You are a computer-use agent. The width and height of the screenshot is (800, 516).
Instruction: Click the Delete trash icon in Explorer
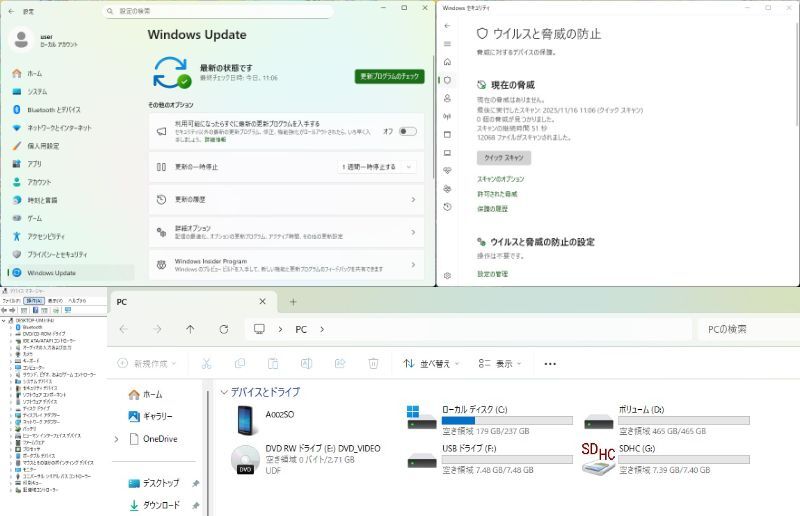pyautogui.click(x=373, y=363)
